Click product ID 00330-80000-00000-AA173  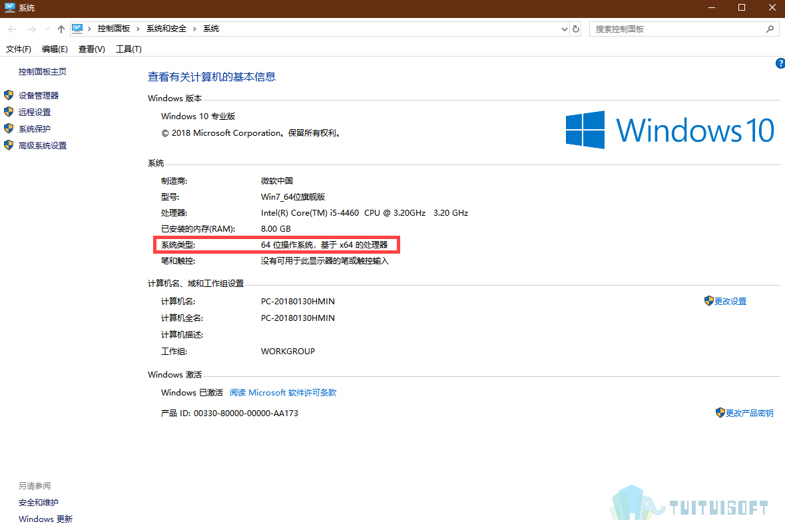tap(246, 413)
